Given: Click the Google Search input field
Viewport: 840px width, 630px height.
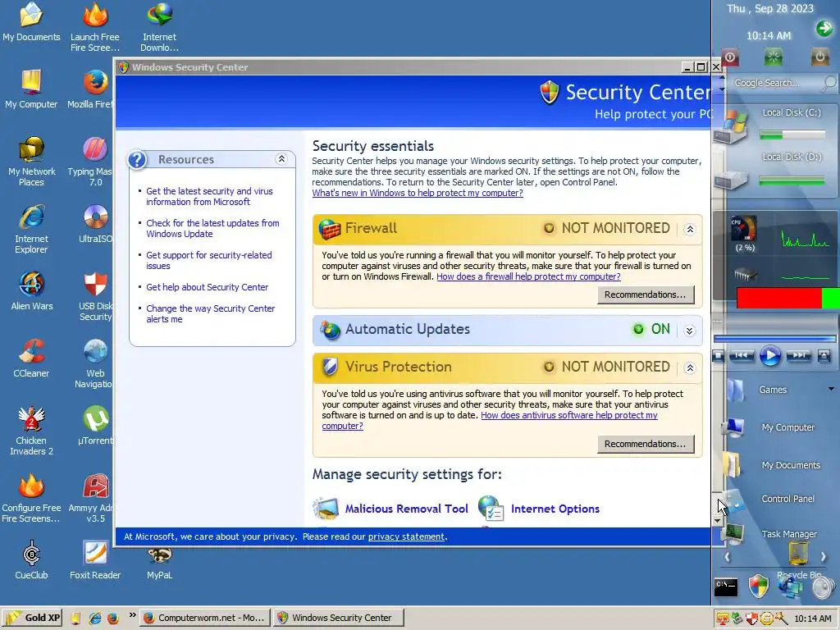Looking at the screenshot, I should 777,83.
